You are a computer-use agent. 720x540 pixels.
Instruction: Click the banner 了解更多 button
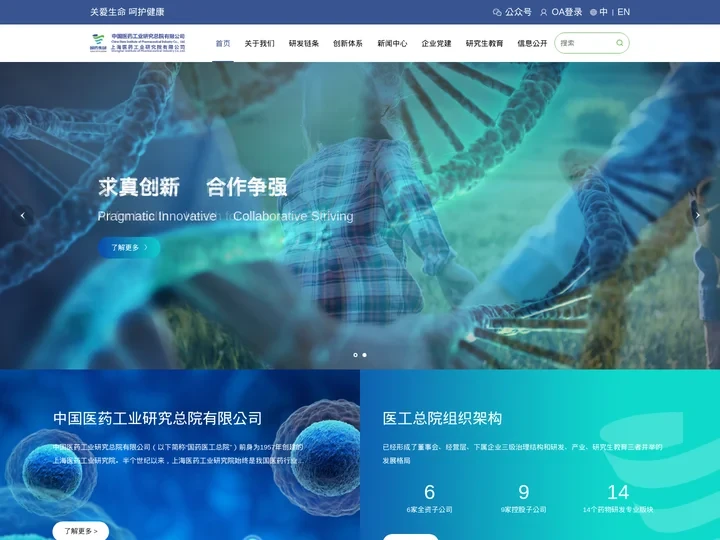coord(129,248)
